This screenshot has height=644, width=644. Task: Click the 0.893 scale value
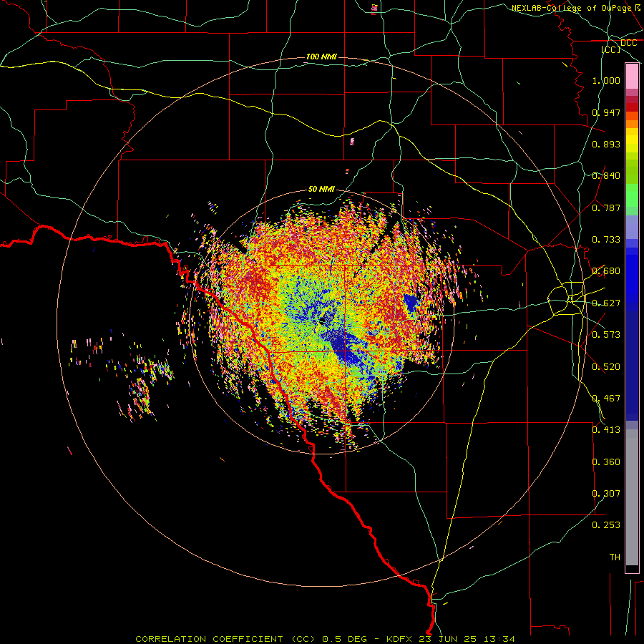[x=606, y=144]
